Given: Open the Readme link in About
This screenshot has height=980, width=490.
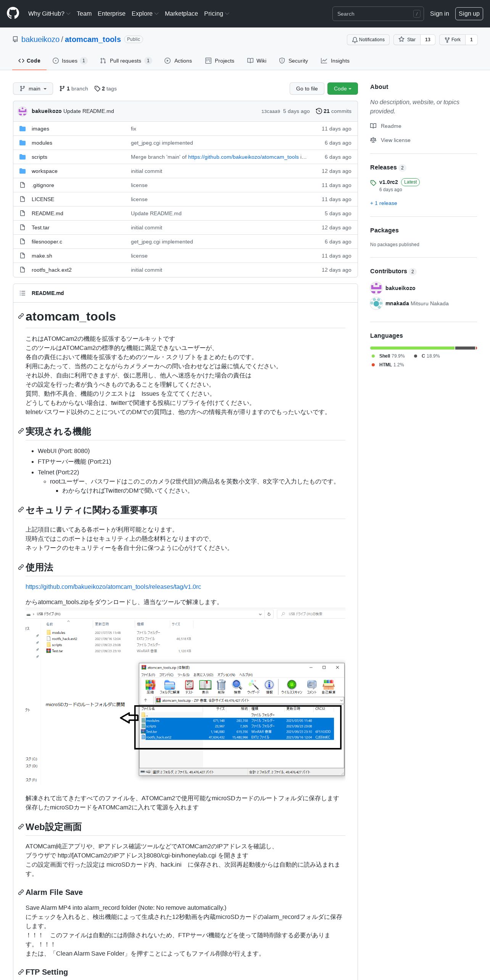Looking at the screenshot, I should pos(386,126).
